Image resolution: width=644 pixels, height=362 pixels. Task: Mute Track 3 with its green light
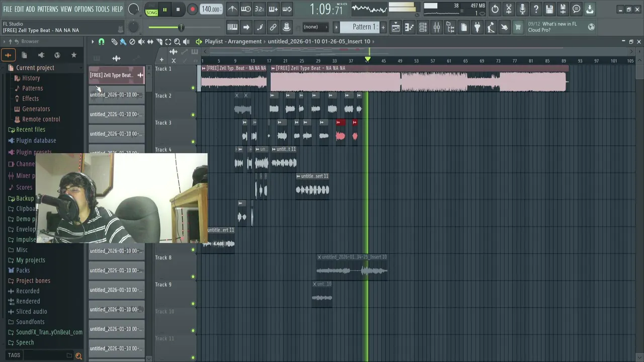[x=193, y=142]
